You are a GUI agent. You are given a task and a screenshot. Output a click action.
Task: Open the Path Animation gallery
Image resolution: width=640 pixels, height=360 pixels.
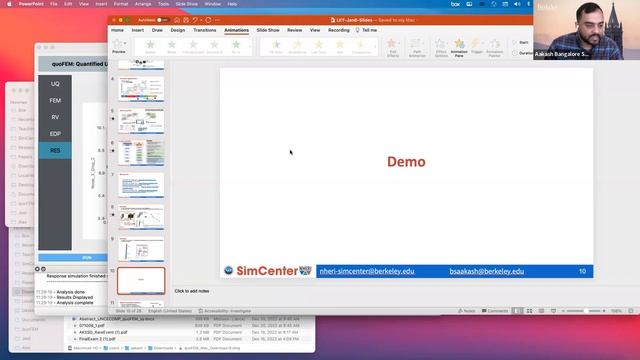pyautogui.click(x=417, y=47)
